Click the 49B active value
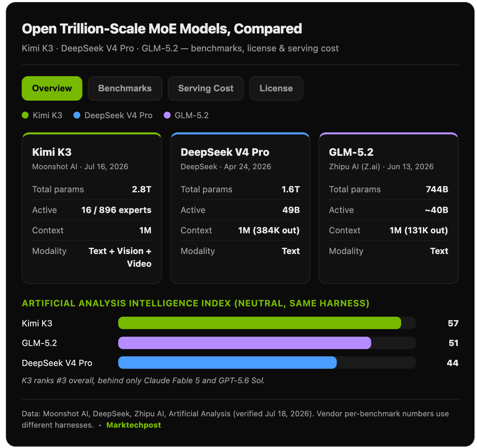 point(291,210)
